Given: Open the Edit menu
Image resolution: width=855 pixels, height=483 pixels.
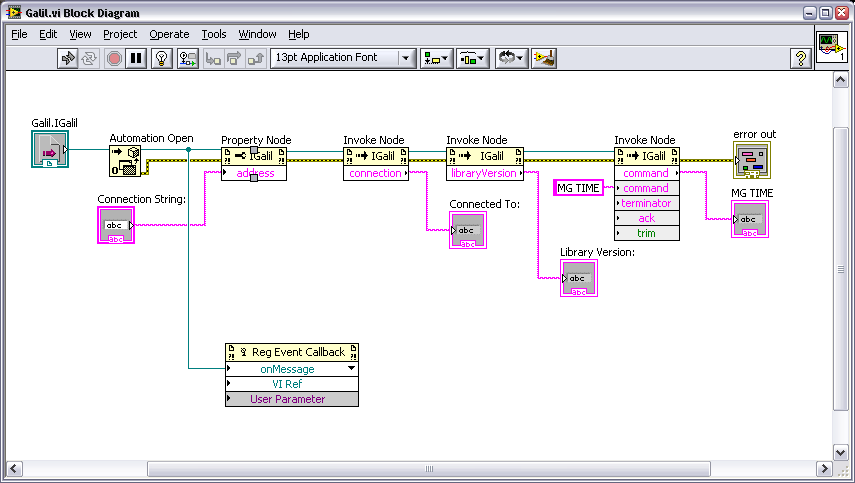Looking at the screenshot, I should 48,34.
